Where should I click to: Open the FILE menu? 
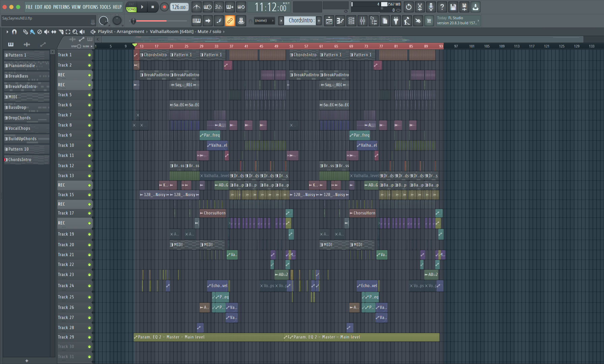[x=29, y=7]
